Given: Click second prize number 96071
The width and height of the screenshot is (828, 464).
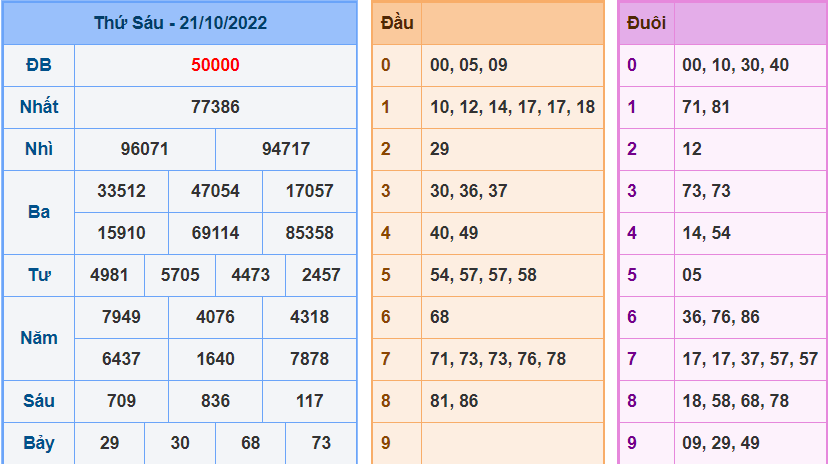Looking at the screenshot, I should 145,149.
